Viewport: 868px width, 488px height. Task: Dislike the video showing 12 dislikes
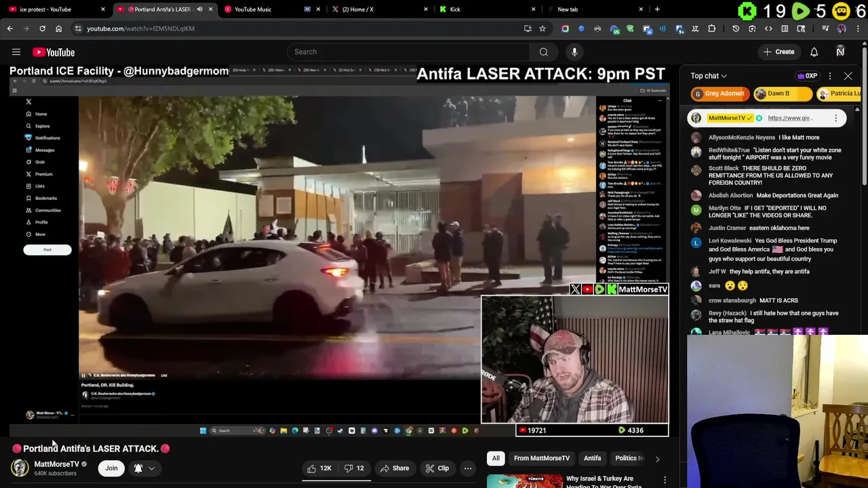click(354, 468)
